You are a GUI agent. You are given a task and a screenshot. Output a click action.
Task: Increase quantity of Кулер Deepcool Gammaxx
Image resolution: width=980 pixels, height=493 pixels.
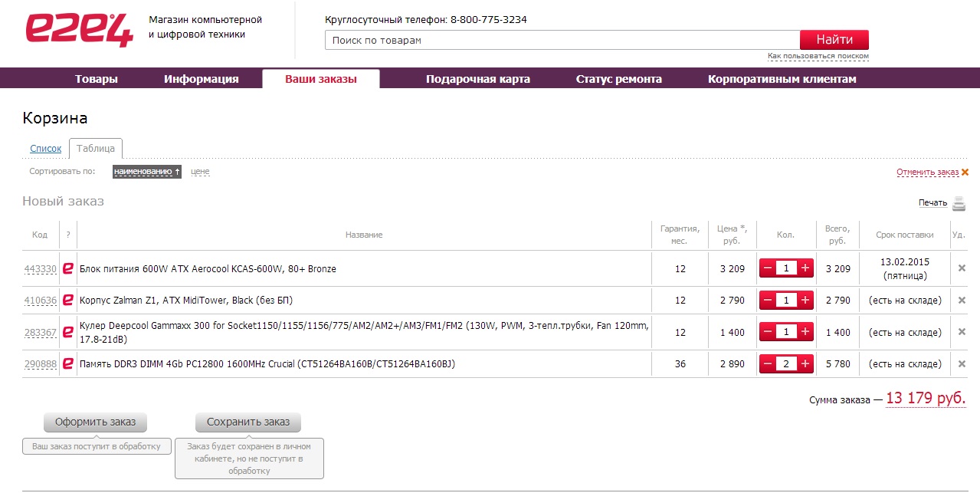click(x=805, y=332)
